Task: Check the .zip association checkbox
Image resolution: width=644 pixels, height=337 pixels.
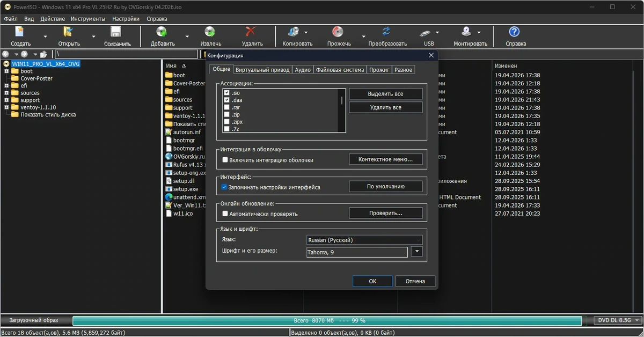Action: pos(226,114)
